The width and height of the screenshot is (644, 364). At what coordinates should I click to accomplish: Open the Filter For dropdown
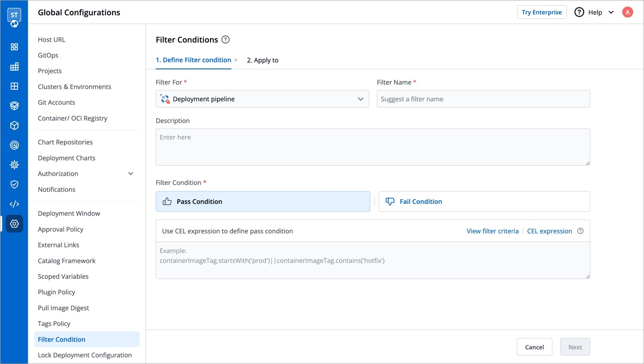pos(262,99)
